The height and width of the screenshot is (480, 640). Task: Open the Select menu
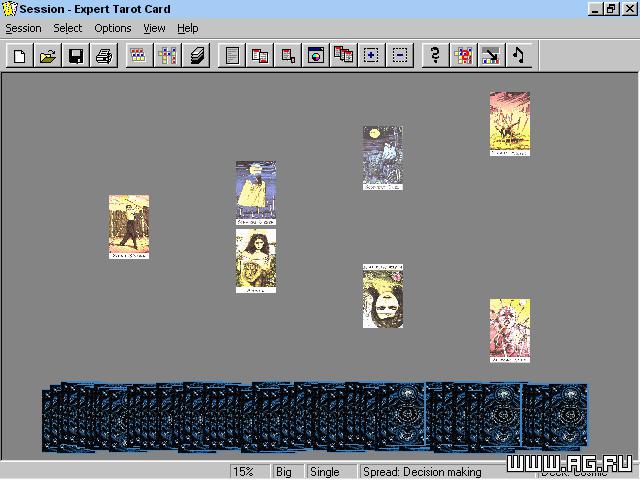pyautogui.click(x=68, y=28)
